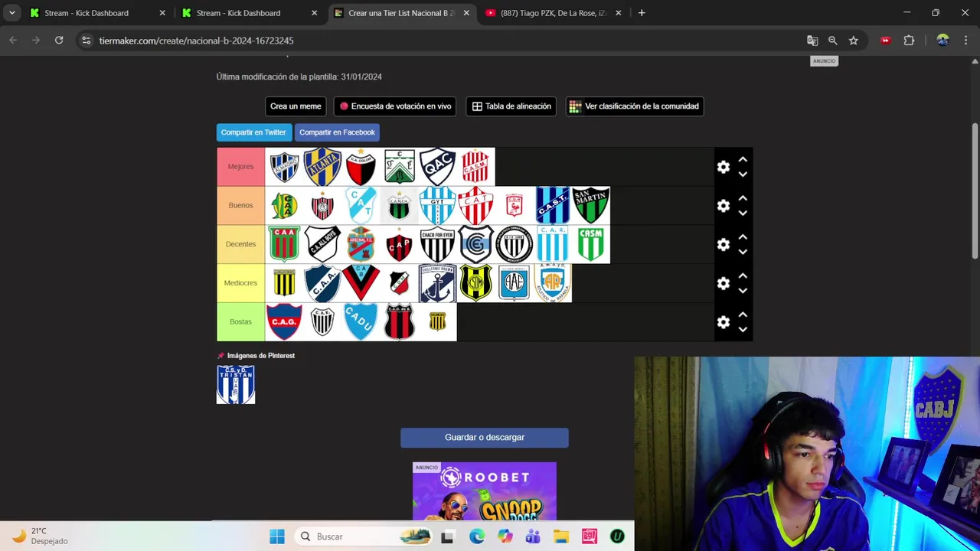Move Decentes tier row up
980x551 pixels.
click(x=743, y=236)
